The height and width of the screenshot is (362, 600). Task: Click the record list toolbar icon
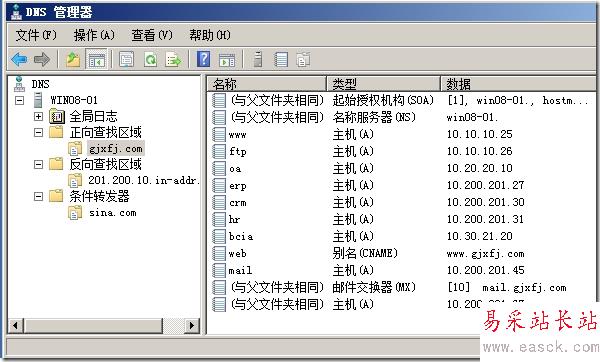tap(281, 59)
